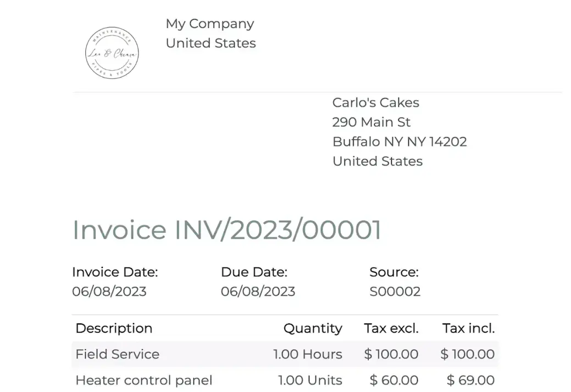Image resolution: width=571 pixels, height=392 pixels.
Task: Click the Invoice Date value 06/08/2023
Action: 109,292
